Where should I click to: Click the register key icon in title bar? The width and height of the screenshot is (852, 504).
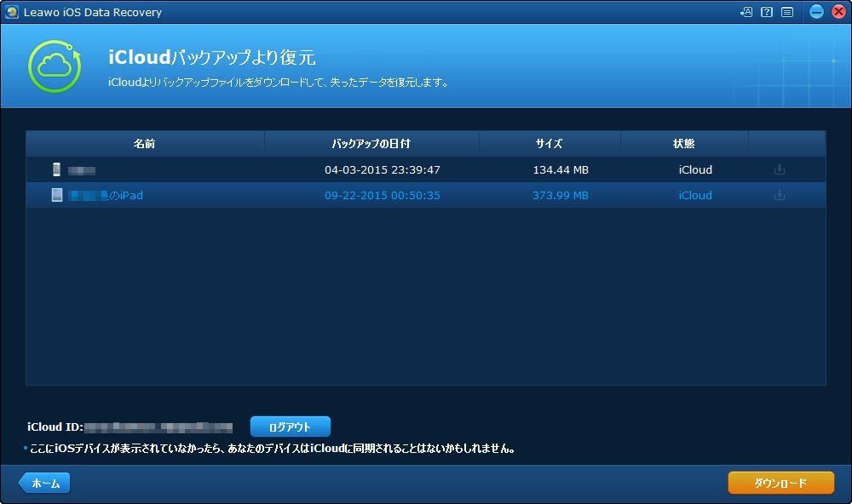coord(746,12)
